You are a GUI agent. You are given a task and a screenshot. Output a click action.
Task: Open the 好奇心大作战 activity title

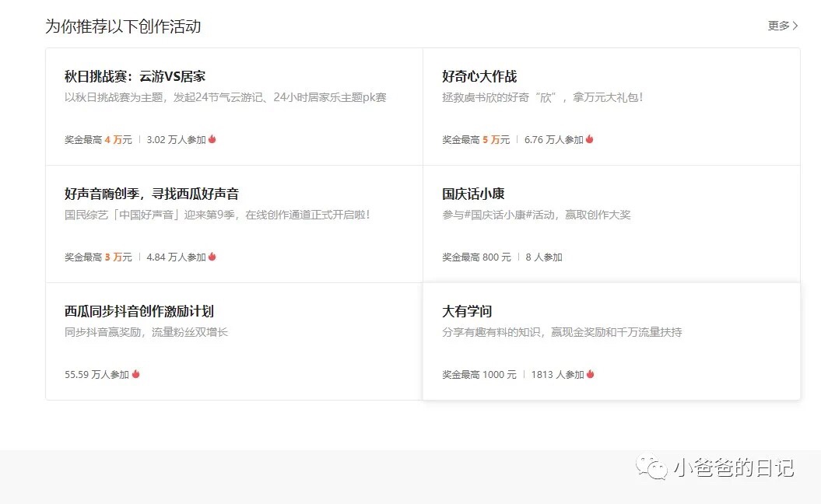coord(479,76)
